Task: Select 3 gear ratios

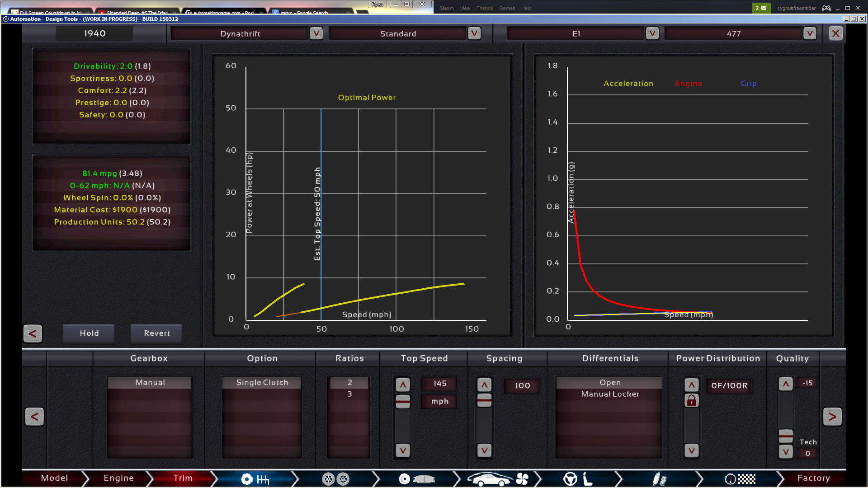Action: [x=349, y=394]
